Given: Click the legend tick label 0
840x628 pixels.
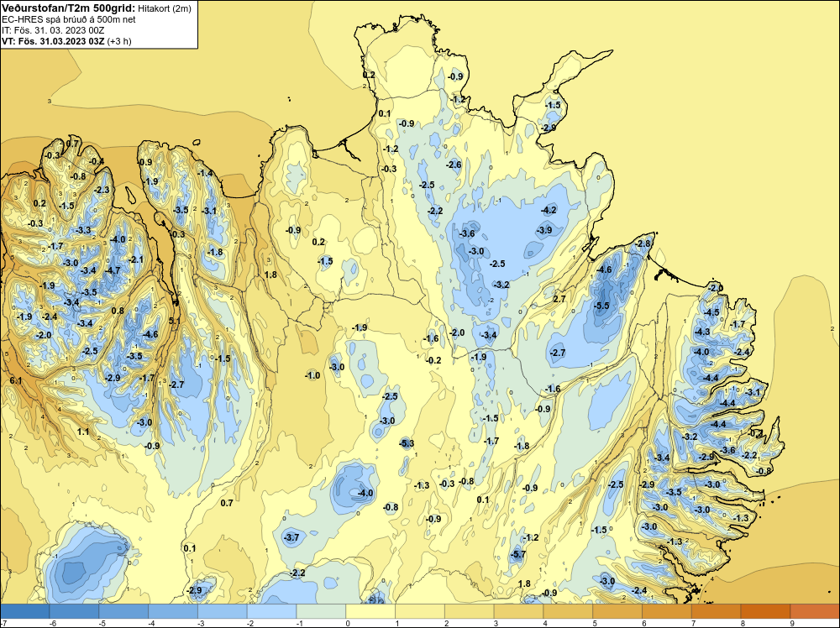Looking at the screenshot, I should pyautogui.click(x=348, y=623).
